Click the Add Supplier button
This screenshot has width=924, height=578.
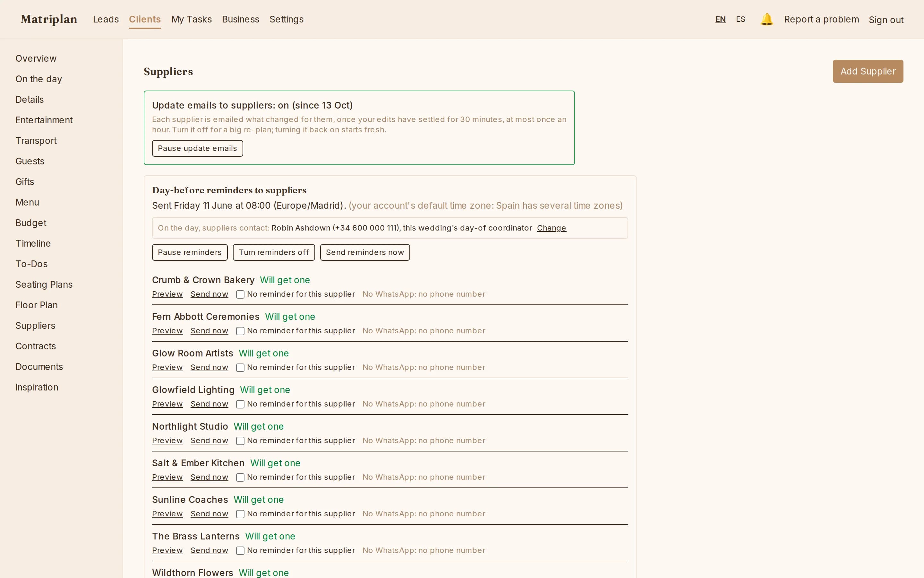pos(868,71)
